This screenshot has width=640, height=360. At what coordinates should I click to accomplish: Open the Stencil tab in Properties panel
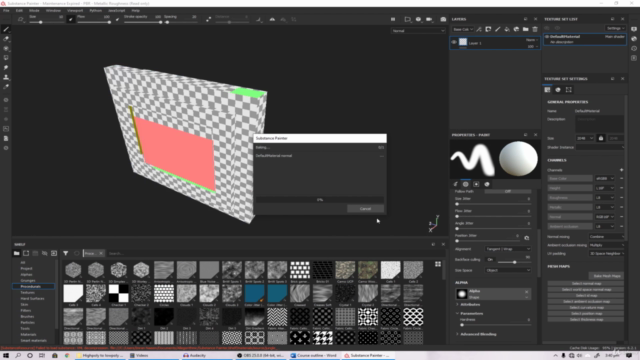coord(476,184)
